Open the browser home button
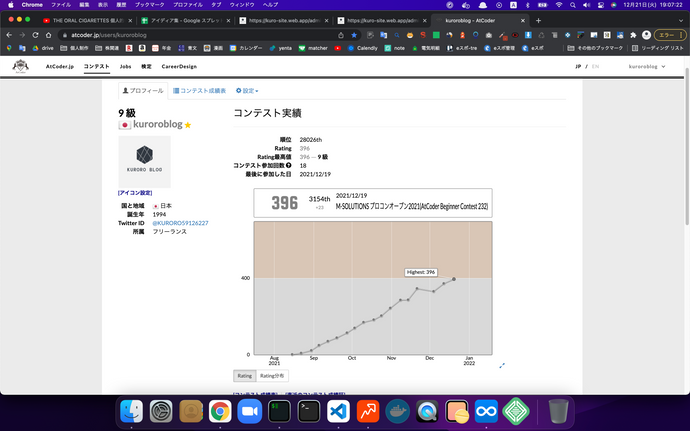 point(48,35)
